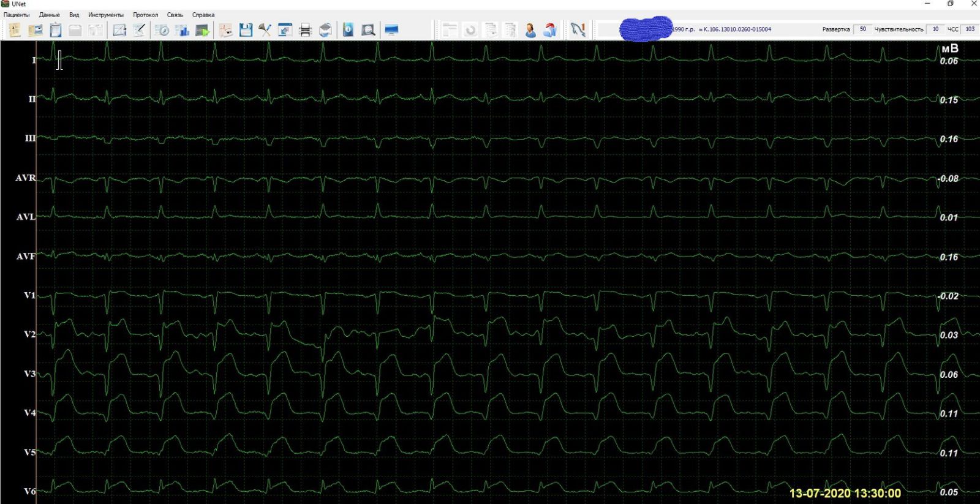Click the MySQL dolphin database icon
The width and height of the screenshot is (980, 504).
click(x=577, y=29)
